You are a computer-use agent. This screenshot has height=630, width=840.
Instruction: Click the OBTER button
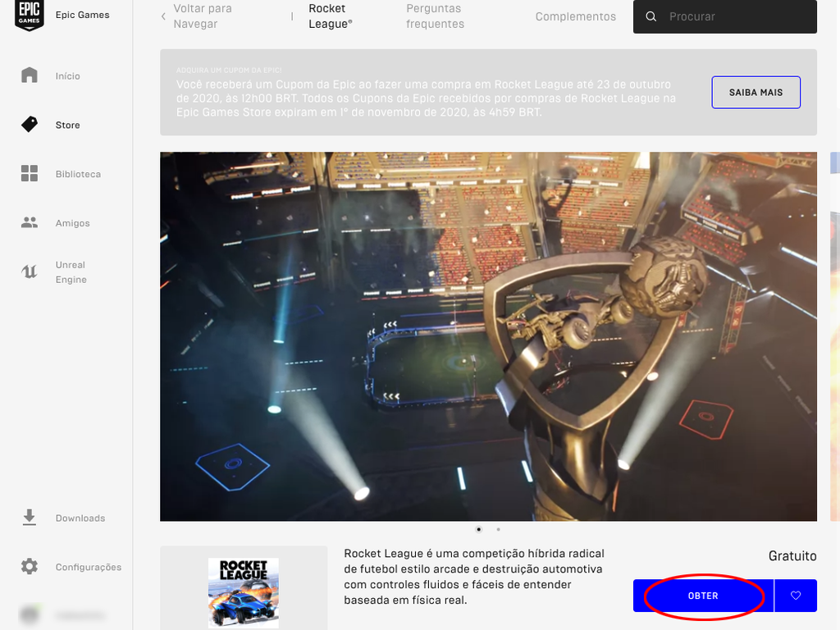pyautogui.click(x=703, y=596)
